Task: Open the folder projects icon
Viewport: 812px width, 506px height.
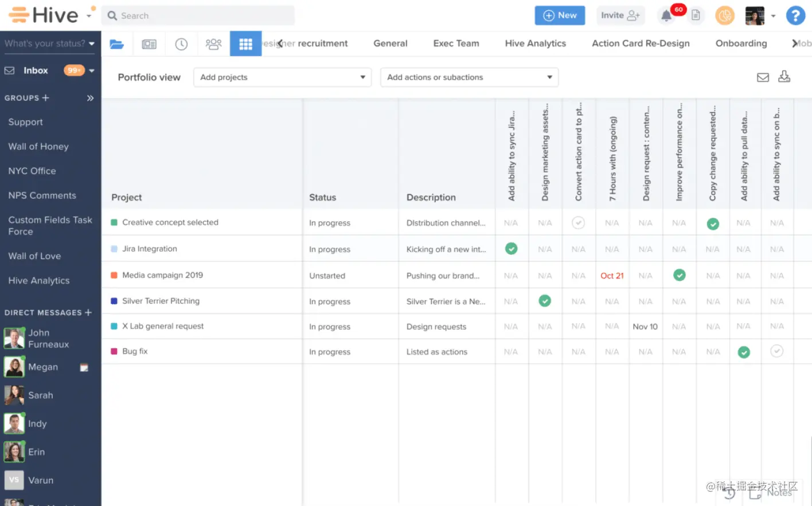Action: point(117,44)
